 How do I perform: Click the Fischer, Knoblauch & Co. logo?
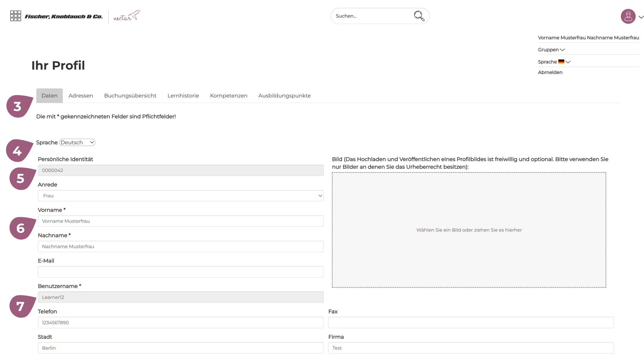coord(64,17)
